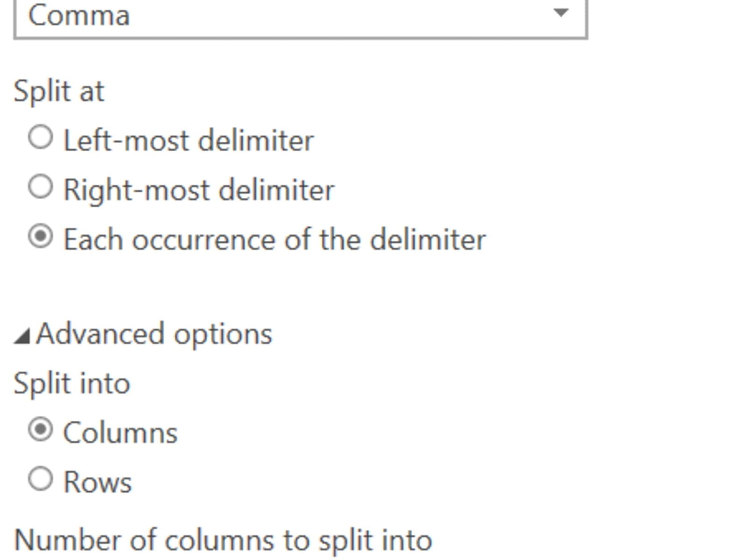The image size is (747, 560).
Task: Select the Left-most delimiter radio button
Action: click(x=40, y=138)
